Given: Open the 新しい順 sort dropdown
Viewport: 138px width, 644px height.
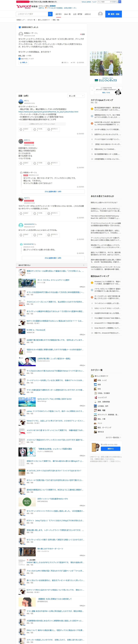Looking at the screenshot, I should pos(76,96).
